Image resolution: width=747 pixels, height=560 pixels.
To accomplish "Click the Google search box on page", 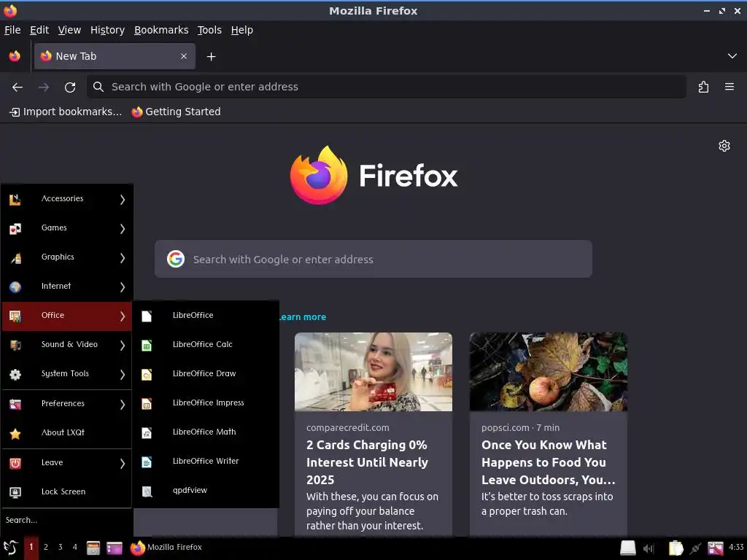I will [x=373, y=259].
